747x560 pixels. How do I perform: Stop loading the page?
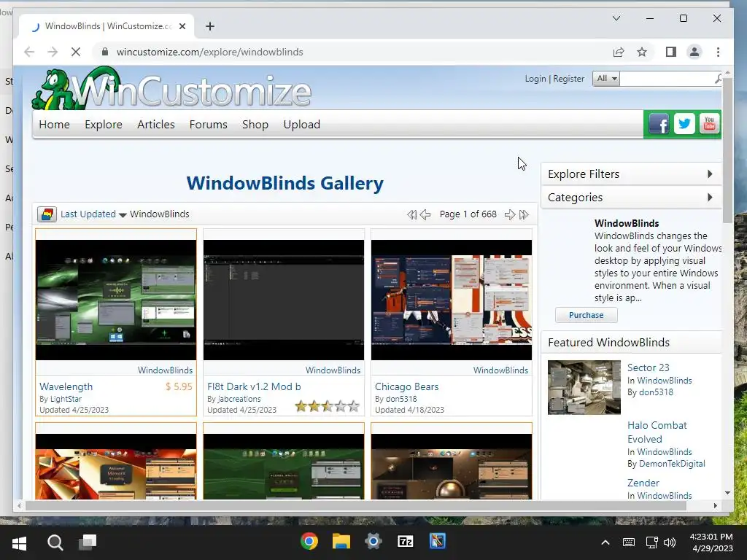point(76,52)
